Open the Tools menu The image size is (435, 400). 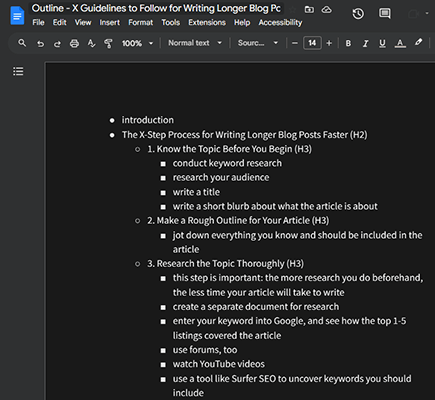coord(171,23)
